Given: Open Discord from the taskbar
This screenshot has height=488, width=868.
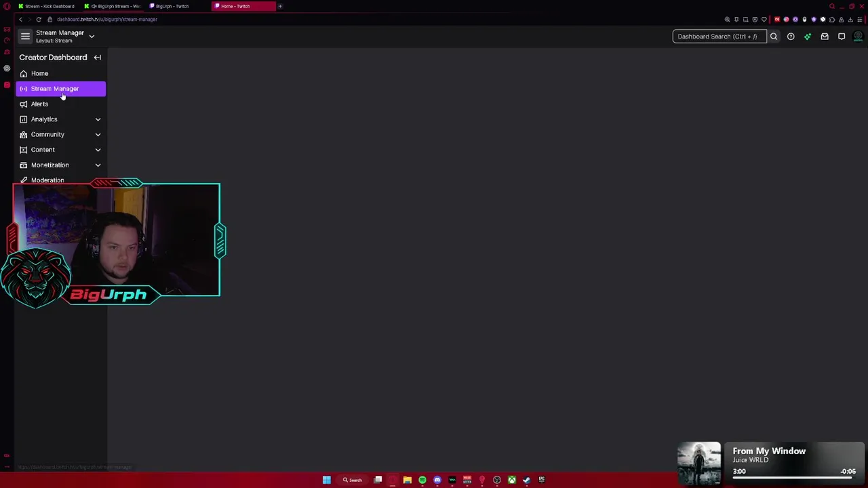Looking at the screenshot, I should 437,480.
